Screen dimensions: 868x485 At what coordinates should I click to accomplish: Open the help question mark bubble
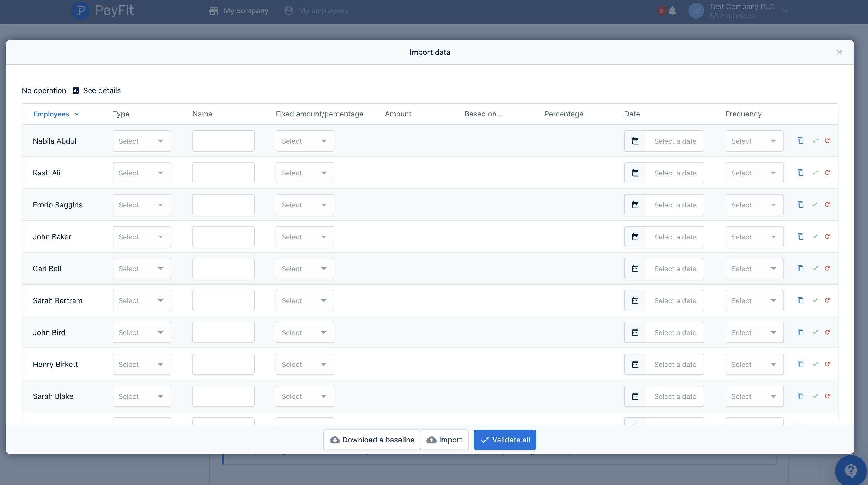coord(851,471)
